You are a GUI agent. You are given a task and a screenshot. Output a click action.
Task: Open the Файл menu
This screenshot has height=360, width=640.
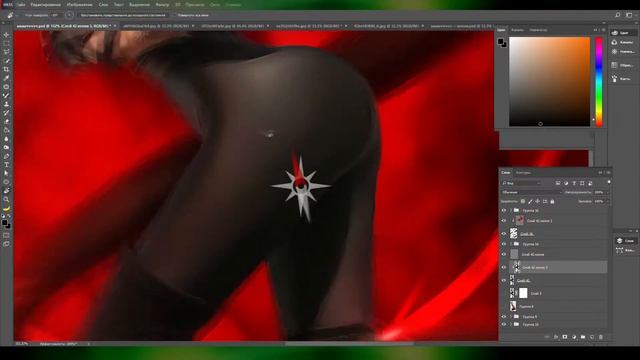[21, 5]
